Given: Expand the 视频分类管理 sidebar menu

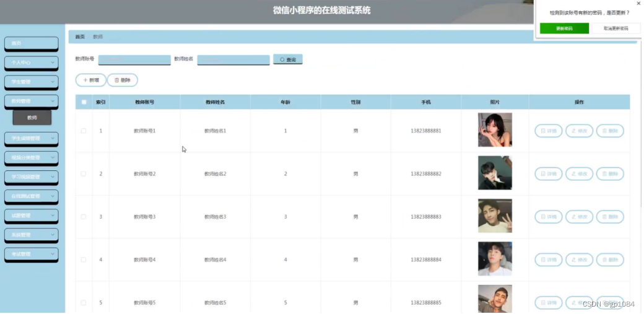Looking at the screenshot, I should [31, 158].
